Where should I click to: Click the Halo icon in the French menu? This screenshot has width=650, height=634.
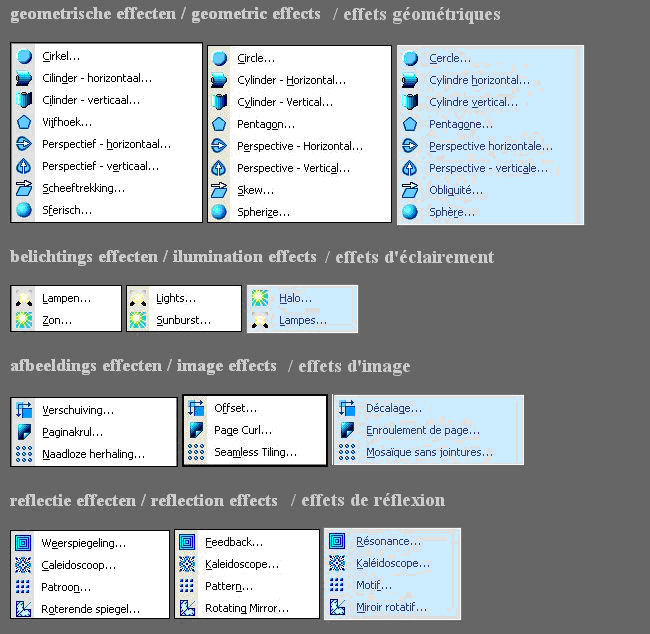point(260,297)
